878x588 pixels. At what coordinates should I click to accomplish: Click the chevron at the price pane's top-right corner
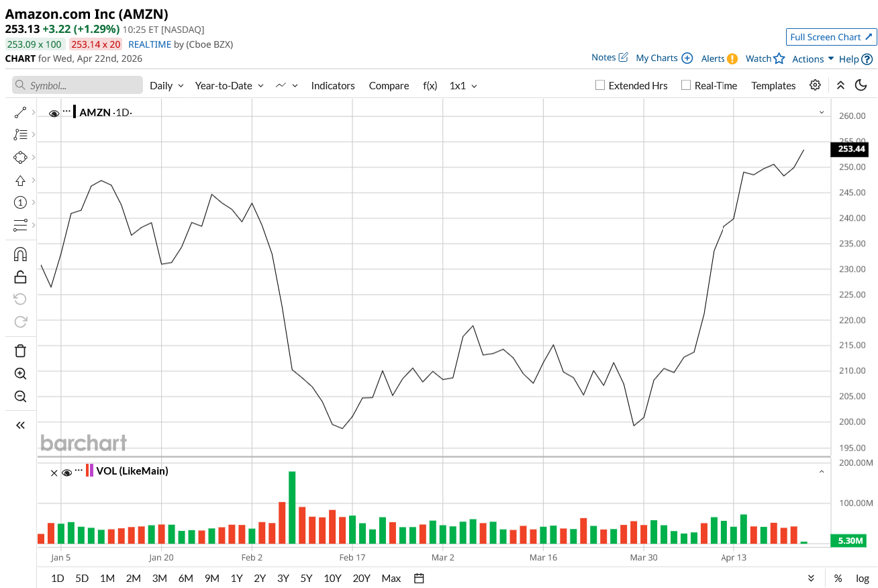point(821,112)
